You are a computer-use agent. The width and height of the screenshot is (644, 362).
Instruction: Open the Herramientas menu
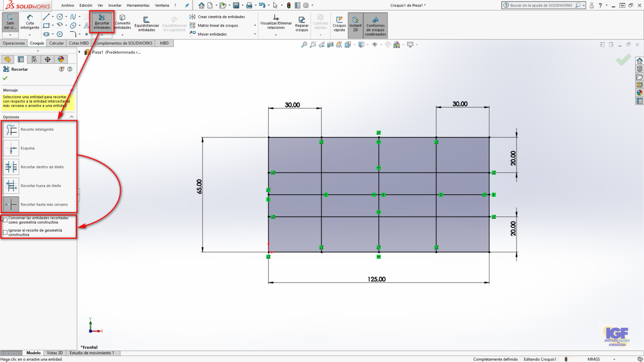point(138,6)
